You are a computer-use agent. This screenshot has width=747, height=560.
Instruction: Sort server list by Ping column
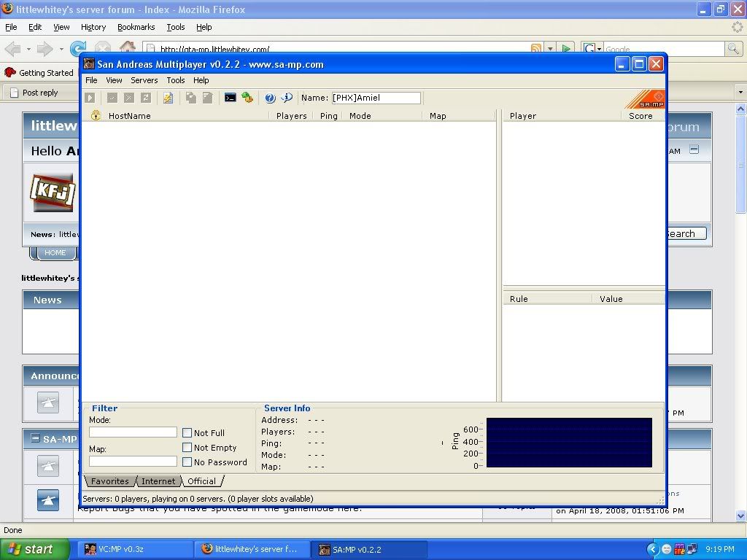click(x=328, y=116)
